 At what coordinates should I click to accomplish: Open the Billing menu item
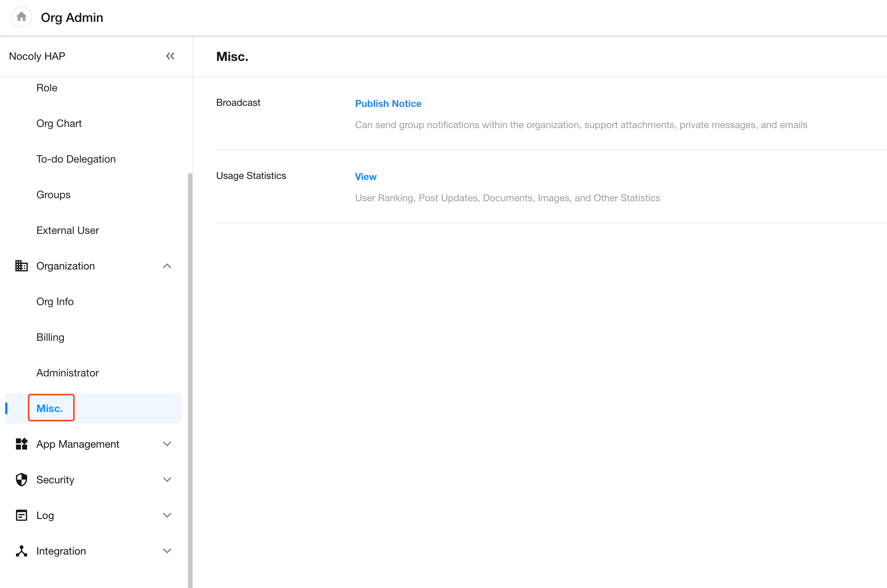(x=50, y=337)
